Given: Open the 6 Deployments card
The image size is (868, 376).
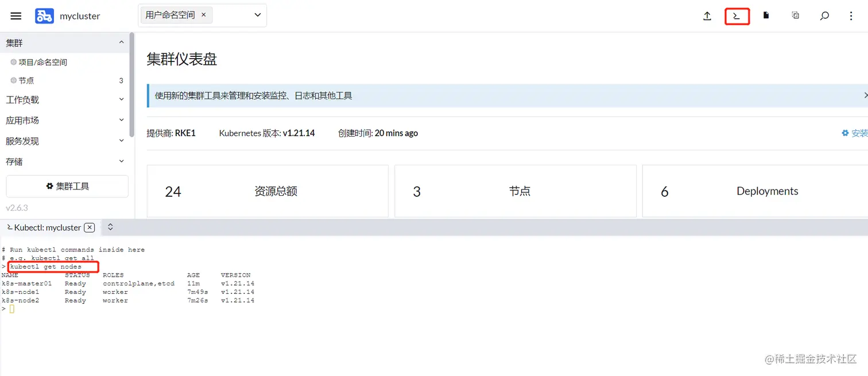Looking at the screenshot, I should click(755, 191).
